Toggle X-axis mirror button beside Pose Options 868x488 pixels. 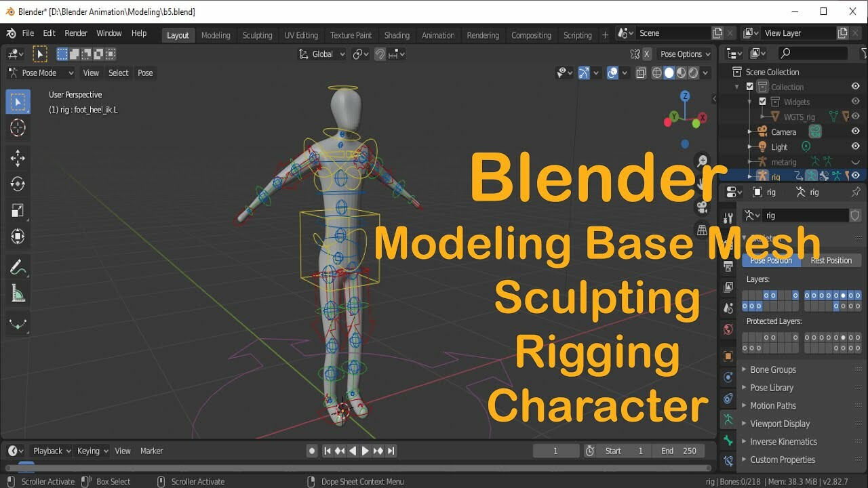647,54
